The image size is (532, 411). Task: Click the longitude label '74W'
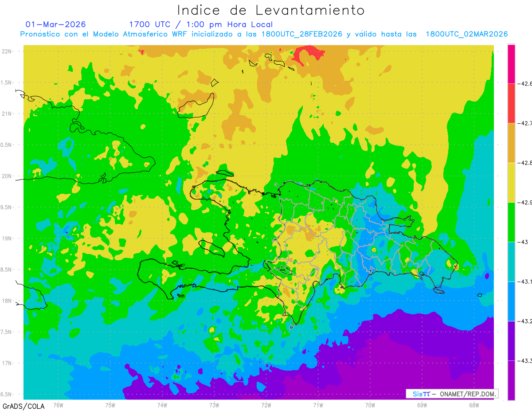[162, 405]
